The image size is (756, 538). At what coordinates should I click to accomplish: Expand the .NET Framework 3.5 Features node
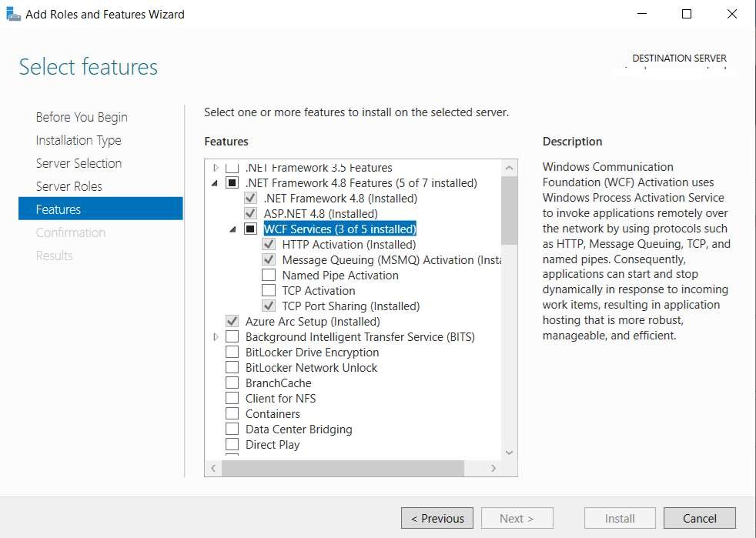pos(216,168)
